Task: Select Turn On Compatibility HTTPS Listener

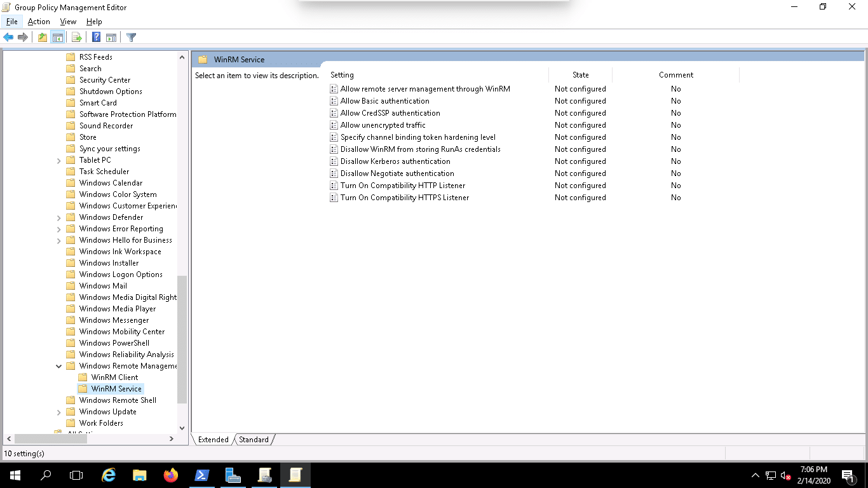Action: point(405,198)
